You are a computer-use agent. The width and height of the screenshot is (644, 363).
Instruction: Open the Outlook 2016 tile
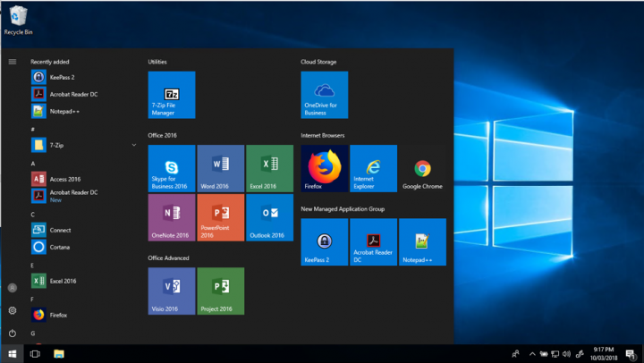click(269, 217)
